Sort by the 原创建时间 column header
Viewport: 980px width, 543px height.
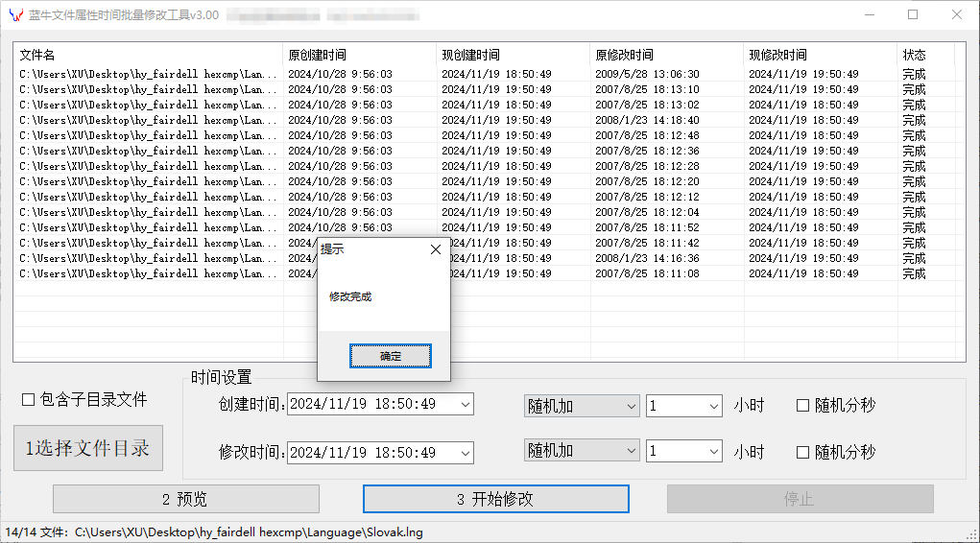[359, 55]
